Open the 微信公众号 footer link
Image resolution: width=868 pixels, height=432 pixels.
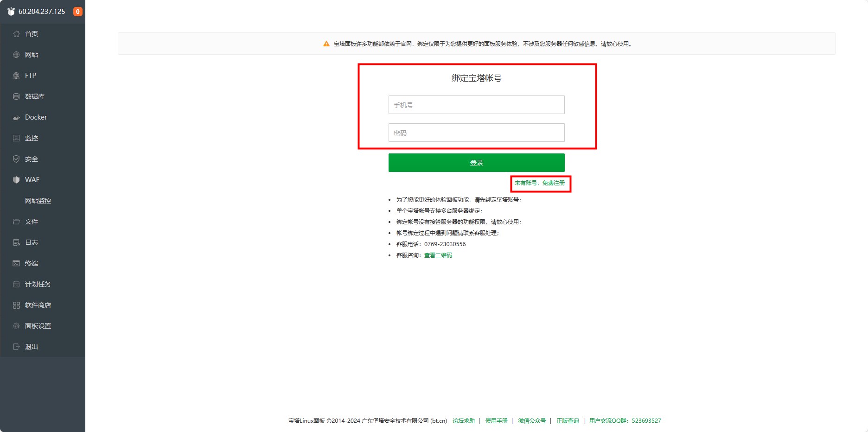[x=532, y=421]
